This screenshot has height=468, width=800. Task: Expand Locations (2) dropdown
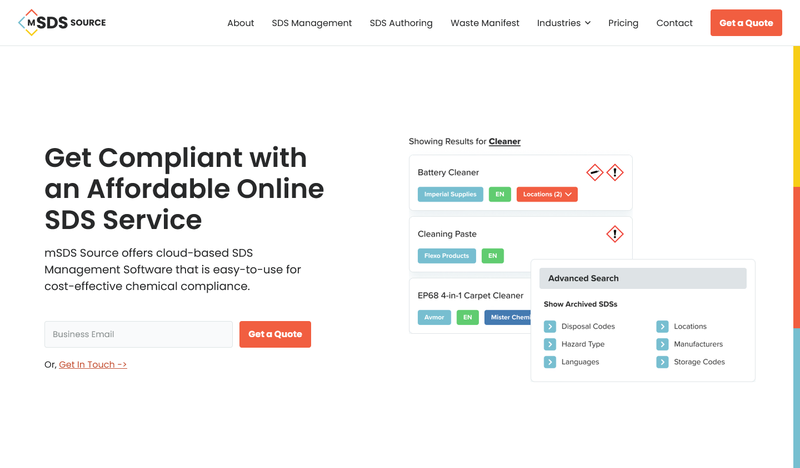coord(547,194)
